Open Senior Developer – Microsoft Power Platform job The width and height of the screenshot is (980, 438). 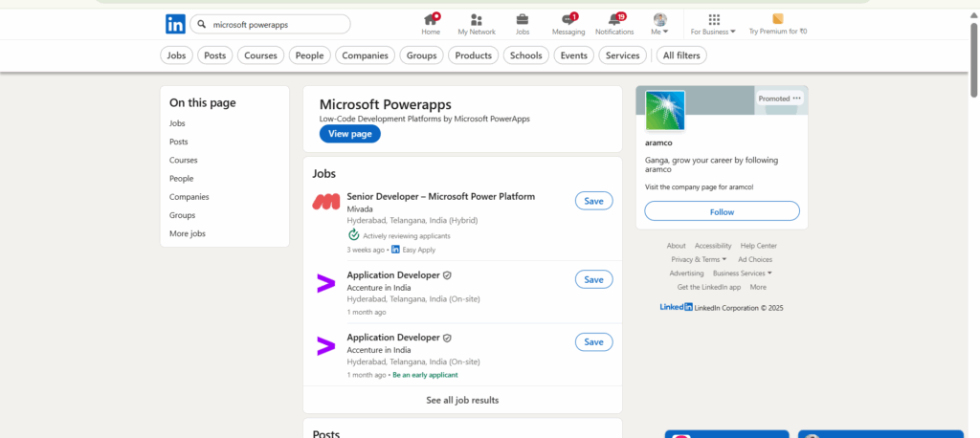click(440, 196)
